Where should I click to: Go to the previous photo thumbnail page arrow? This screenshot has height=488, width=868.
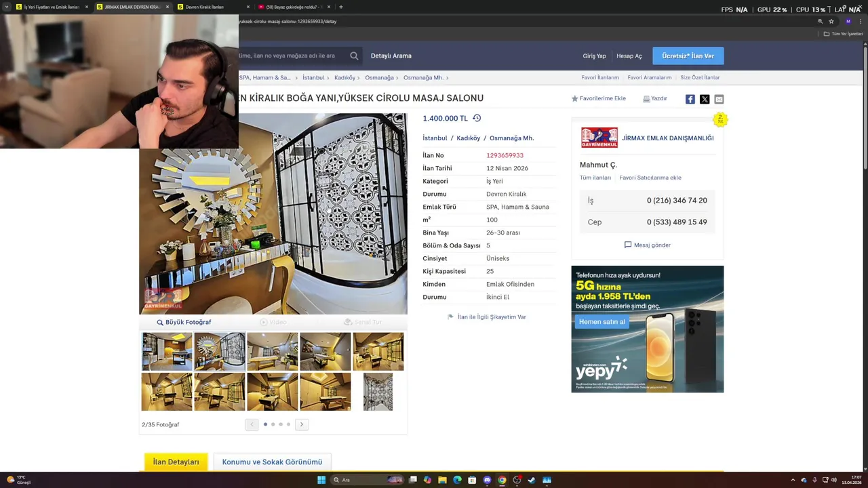[x=252, y=424]
